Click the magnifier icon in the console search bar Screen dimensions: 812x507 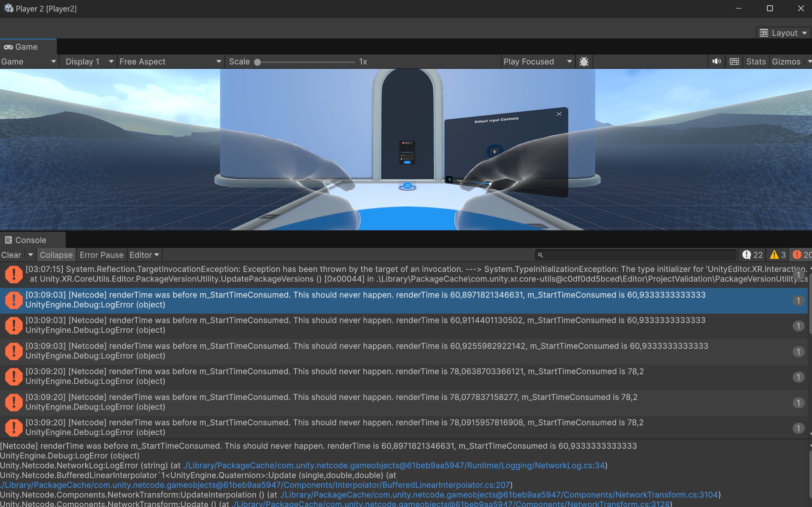541,255
